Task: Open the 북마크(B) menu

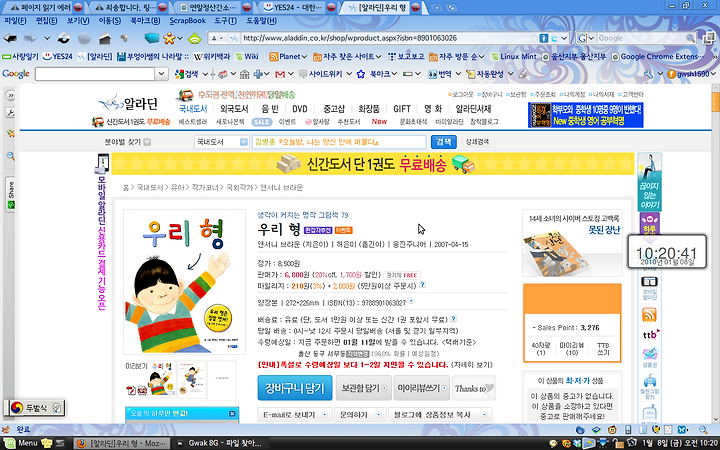Action: click(145, 21)
